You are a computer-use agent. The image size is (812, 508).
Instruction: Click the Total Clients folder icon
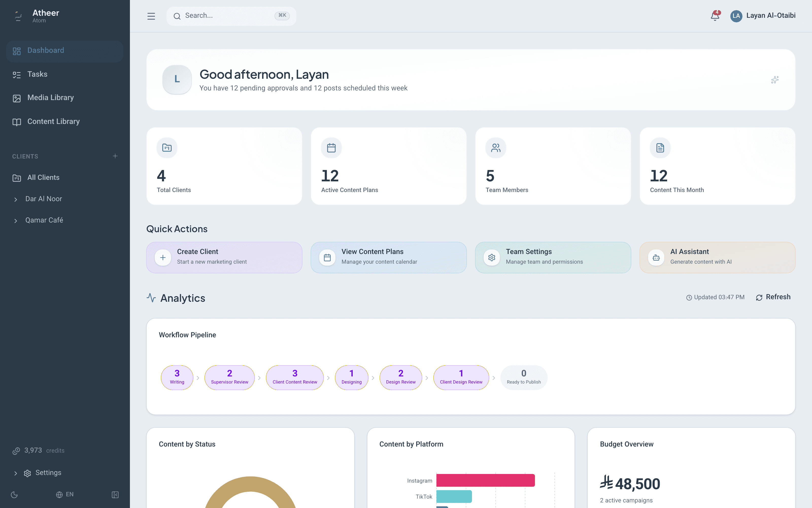click(167, 148)
